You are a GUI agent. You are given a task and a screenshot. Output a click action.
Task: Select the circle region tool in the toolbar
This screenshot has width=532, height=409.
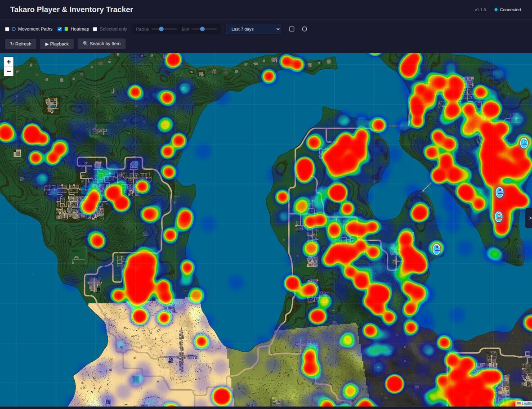click(304, 28)
